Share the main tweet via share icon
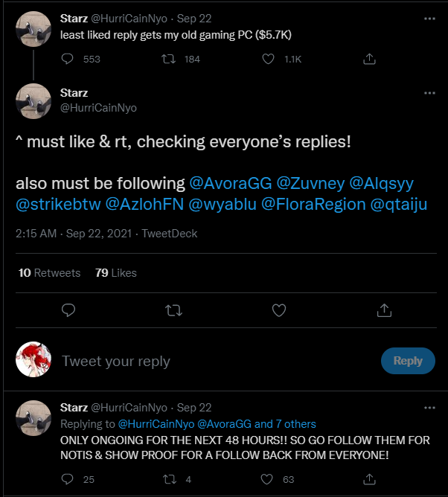Image resolution: width=448 pixels, height=497 pixels. 384,309
